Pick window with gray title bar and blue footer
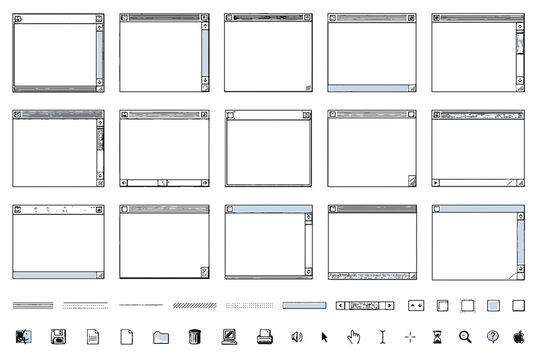 (x=372, y=53)
